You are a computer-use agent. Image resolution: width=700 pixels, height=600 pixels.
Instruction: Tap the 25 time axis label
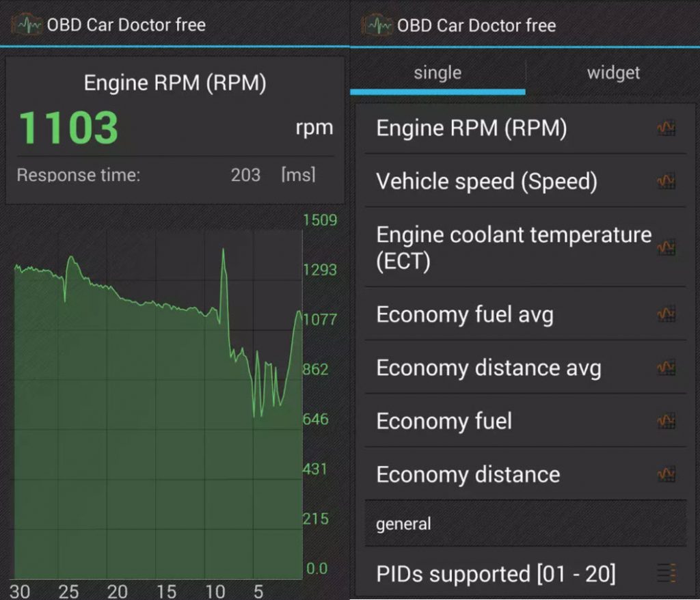click(x=68, y=592)
